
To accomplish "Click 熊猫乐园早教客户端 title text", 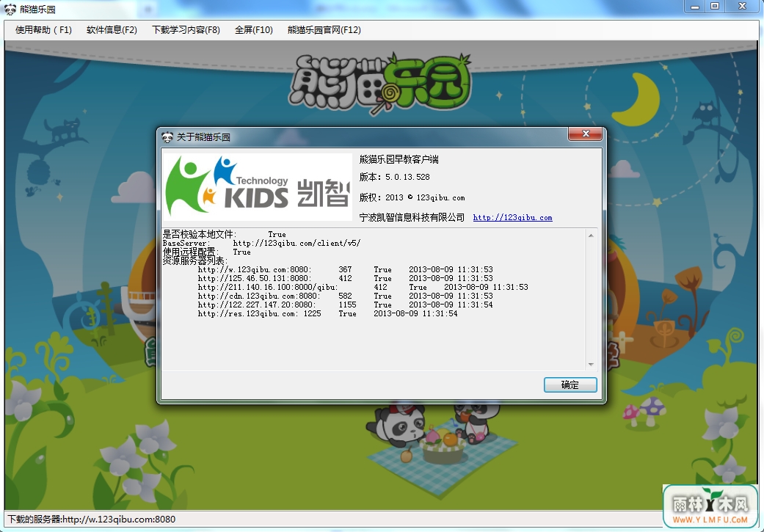I will point(399,159).
